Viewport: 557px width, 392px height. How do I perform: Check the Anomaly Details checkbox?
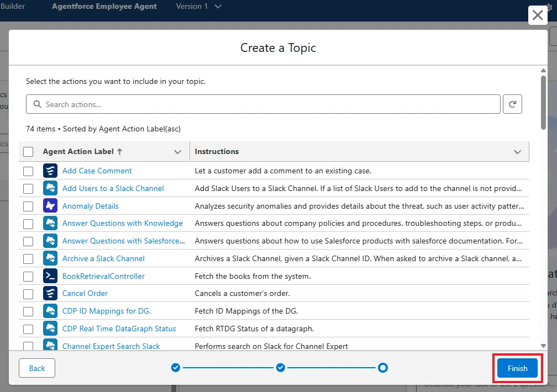click(x=28, y=206)
